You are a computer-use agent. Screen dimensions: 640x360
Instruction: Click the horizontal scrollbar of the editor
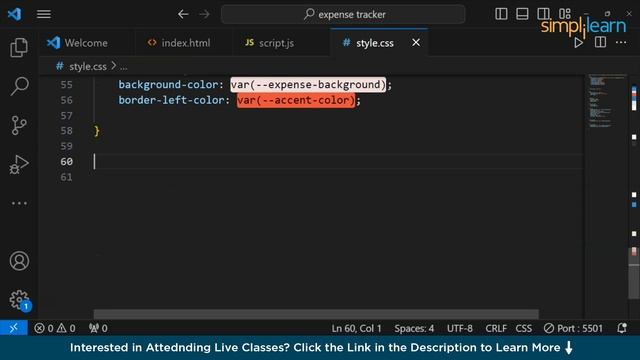point(316,314)
